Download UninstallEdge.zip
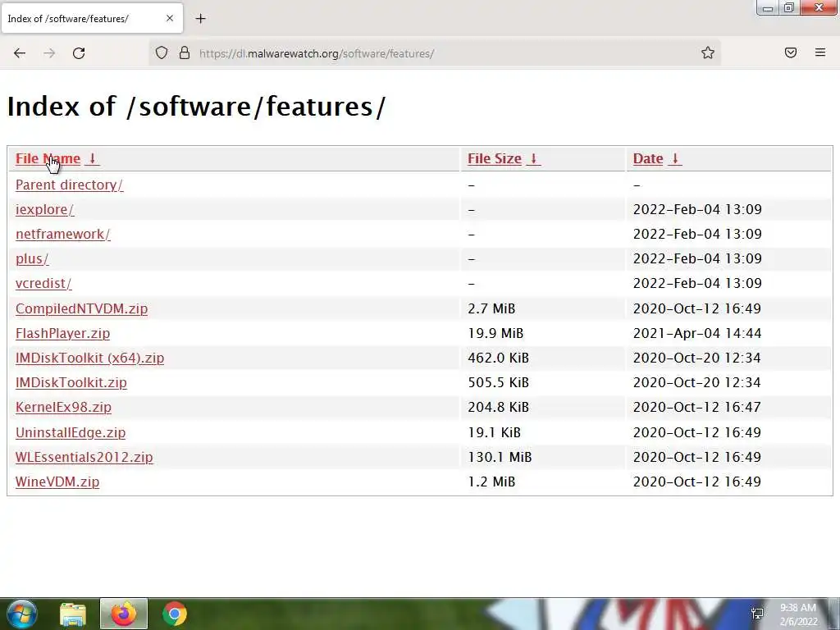840x630 pixels. [71, 432]
